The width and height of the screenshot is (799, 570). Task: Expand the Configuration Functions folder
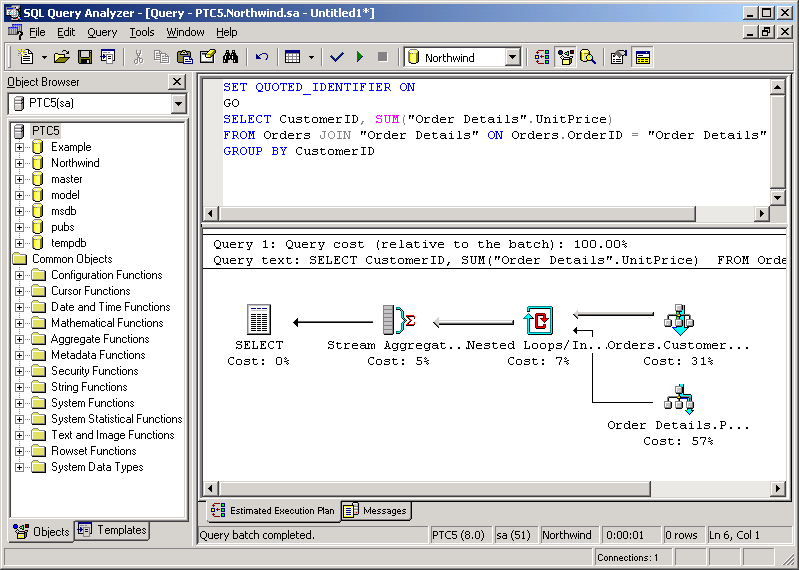[x=19, y=275]
